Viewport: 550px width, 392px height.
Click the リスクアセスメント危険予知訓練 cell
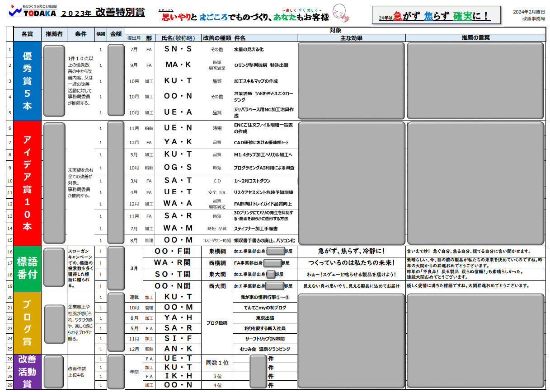click(263, 192)
